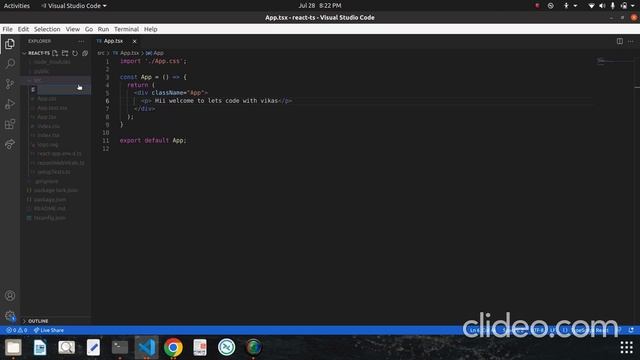This screenshot has width=640, height=360.
Task: Open the Explorer view in activity bar
Action: (x=10, y=44)
